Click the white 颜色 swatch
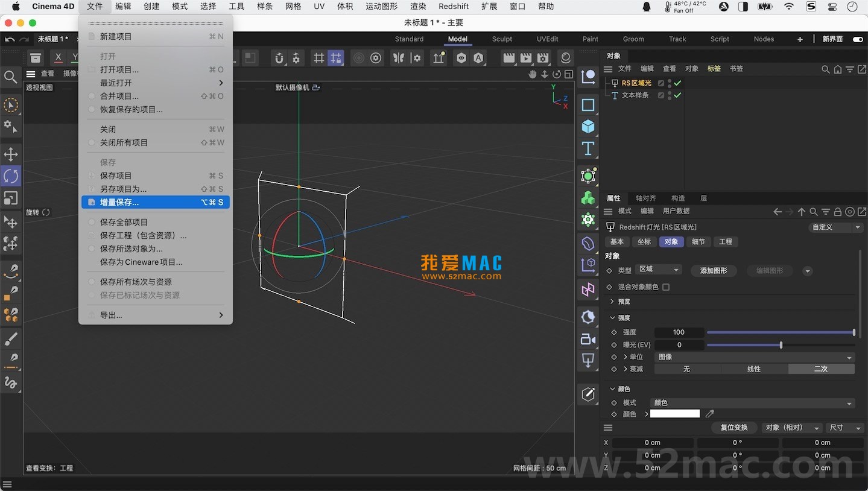Viewport: 868px width, 491px height. (675, 414)
